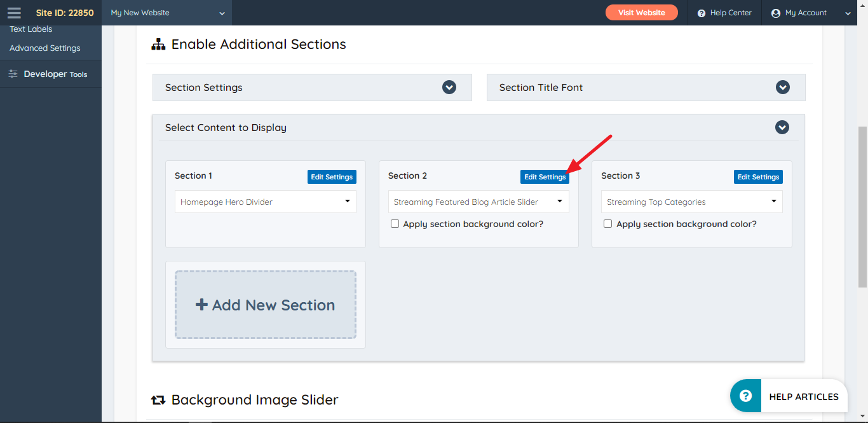Expand the Section Title Font panel
Screen dimensions: 868x423
point(783,87)
